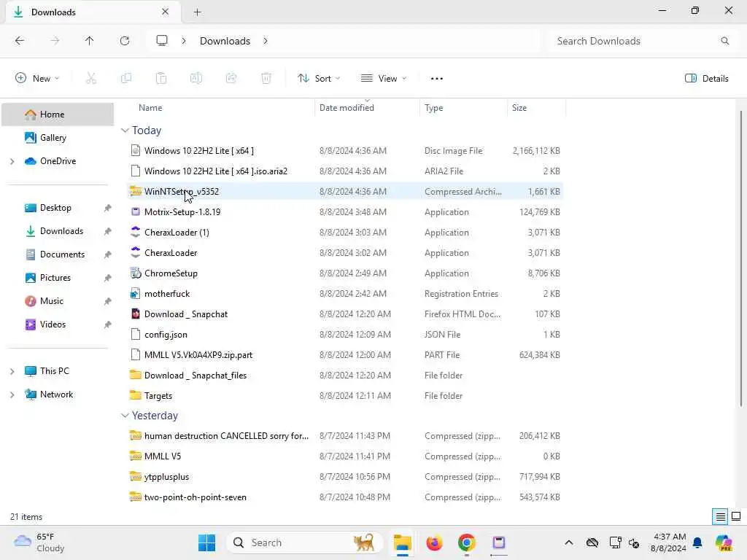Unpin Music from quick access
Image resolution: width=747 pixels, height=560 pixels.
pyautogui.click(x=108, y=301)
